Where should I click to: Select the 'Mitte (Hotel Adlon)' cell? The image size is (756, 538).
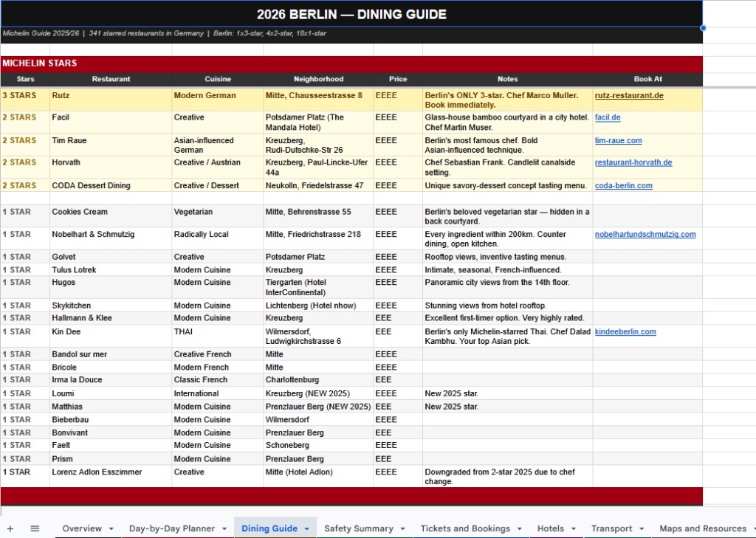point(318,476)
